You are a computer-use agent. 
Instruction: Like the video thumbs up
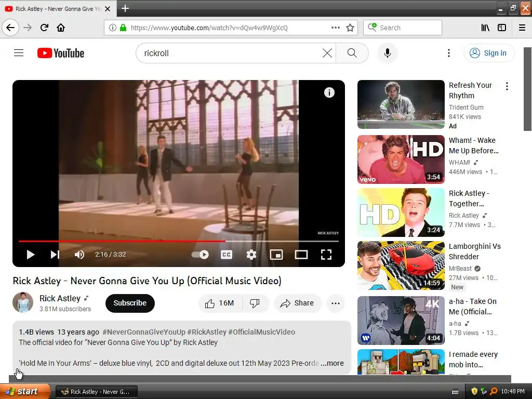coord(220,303)
